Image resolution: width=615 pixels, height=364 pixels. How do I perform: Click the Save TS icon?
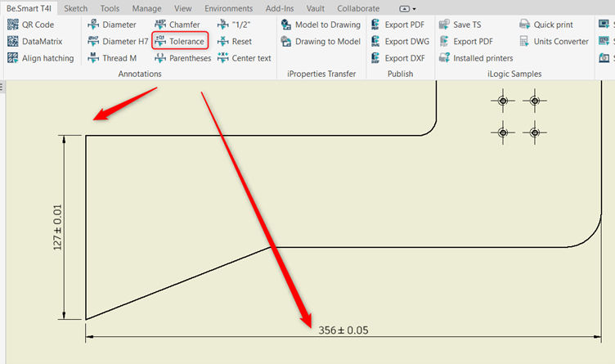point(444,25)
